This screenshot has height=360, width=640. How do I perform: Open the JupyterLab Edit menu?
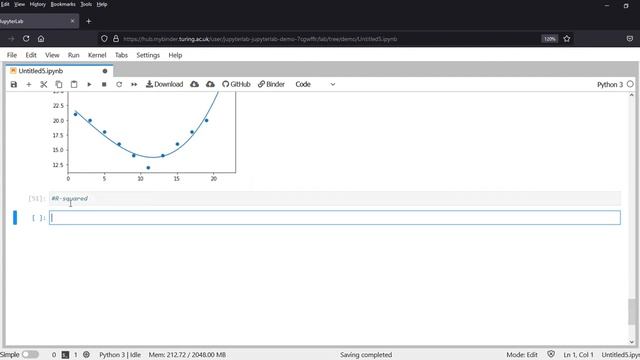[31, 55]
